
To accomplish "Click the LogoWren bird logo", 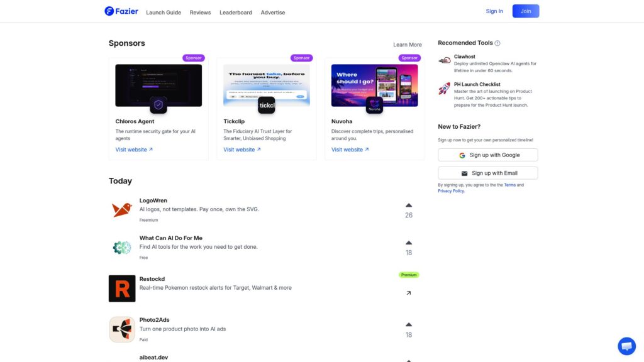I will click(x=122, y=210).
